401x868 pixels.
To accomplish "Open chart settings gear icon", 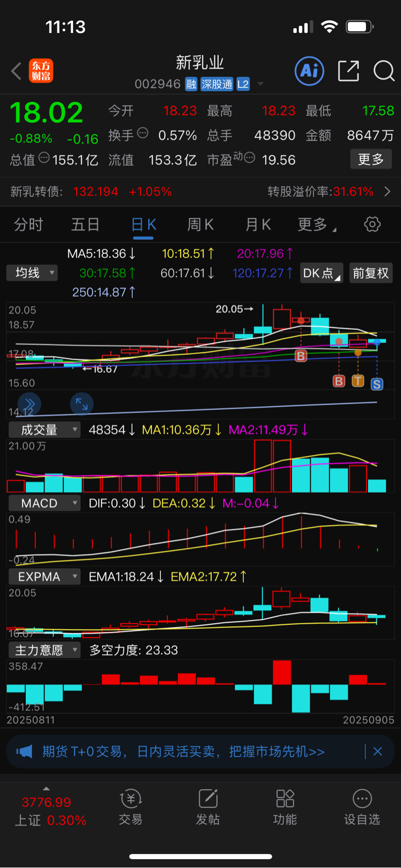I will coord(372,224).
